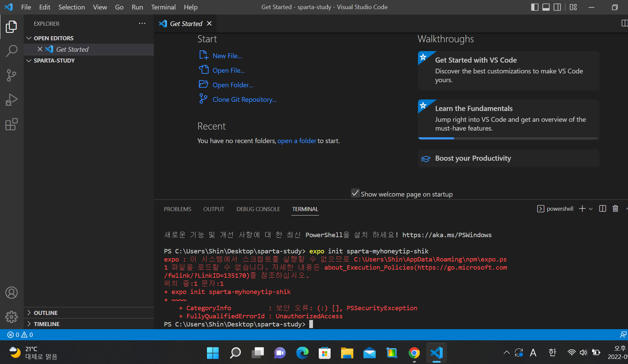Close Get Started in Open Editors list
Image resolution: width=628 pixels, height=364 pixels.
[40, 49]
